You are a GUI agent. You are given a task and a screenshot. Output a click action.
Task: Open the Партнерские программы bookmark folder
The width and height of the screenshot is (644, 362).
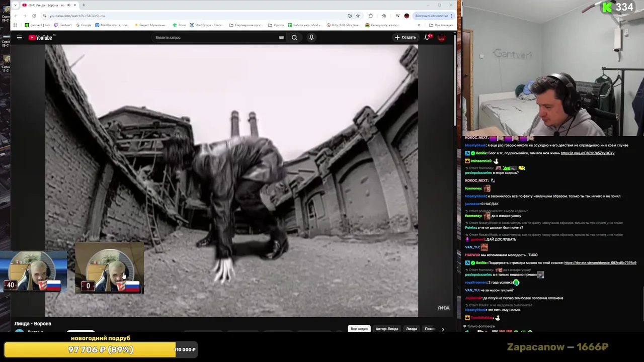pyautogui.click(x=246, y=25)
